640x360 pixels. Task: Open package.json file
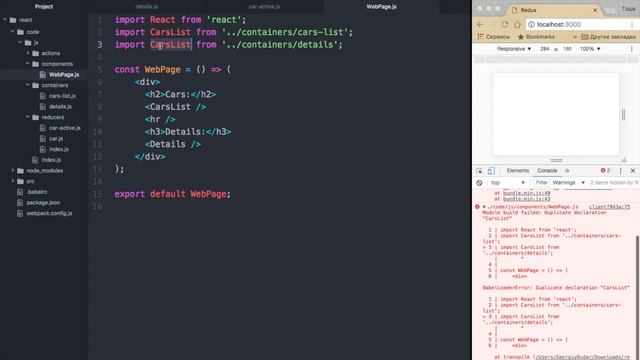43,202
